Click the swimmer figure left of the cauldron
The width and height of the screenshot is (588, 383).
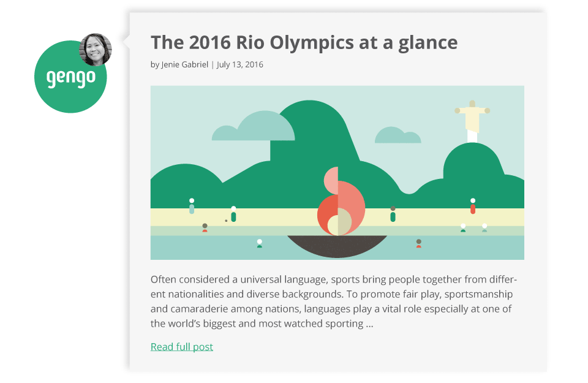click(x=260, y=244)
